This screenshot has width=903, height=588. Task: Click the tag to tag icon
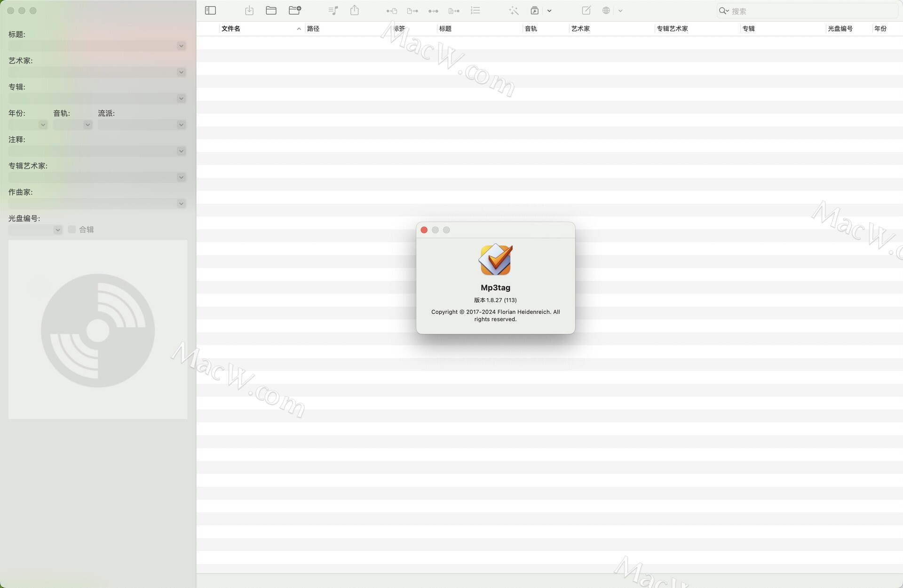pyautogui.click(x=433, y=11)
